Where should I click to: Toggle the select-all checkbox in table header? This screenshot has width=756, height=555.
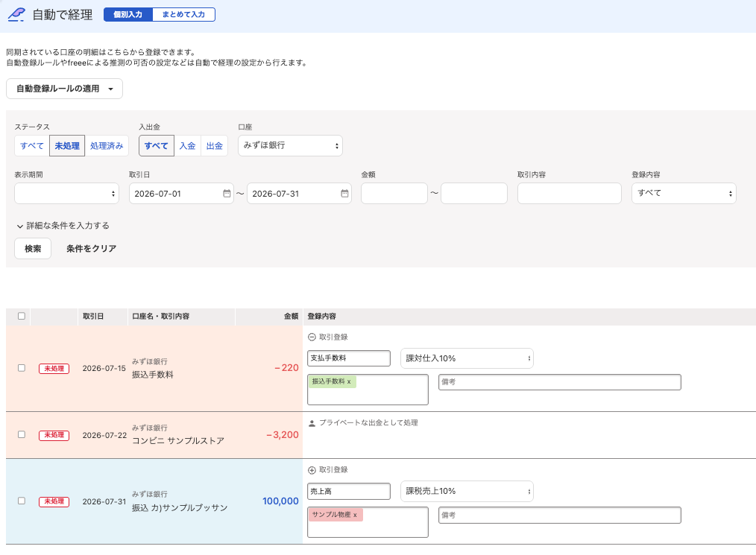pyautogui.click(x=21, y=316)
